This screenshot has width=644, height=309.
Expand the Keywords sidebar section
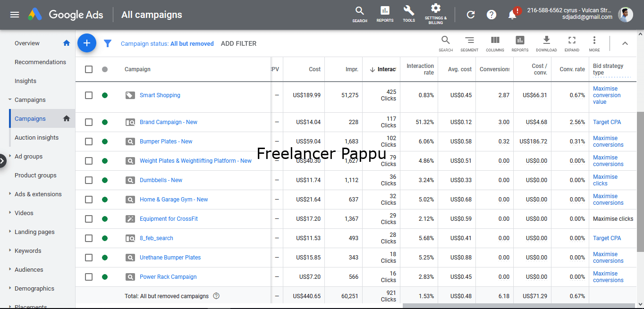(x=10, y=251)
